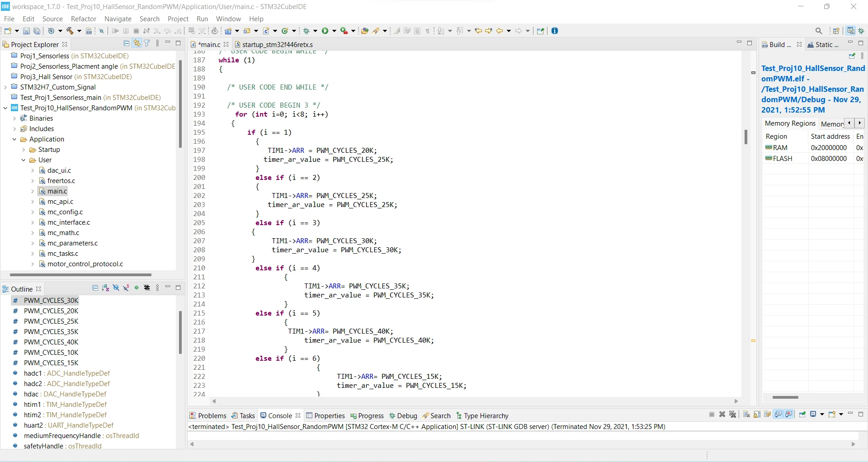Open the Project menu
Screen dimensions: 868x462
[178, 19]
